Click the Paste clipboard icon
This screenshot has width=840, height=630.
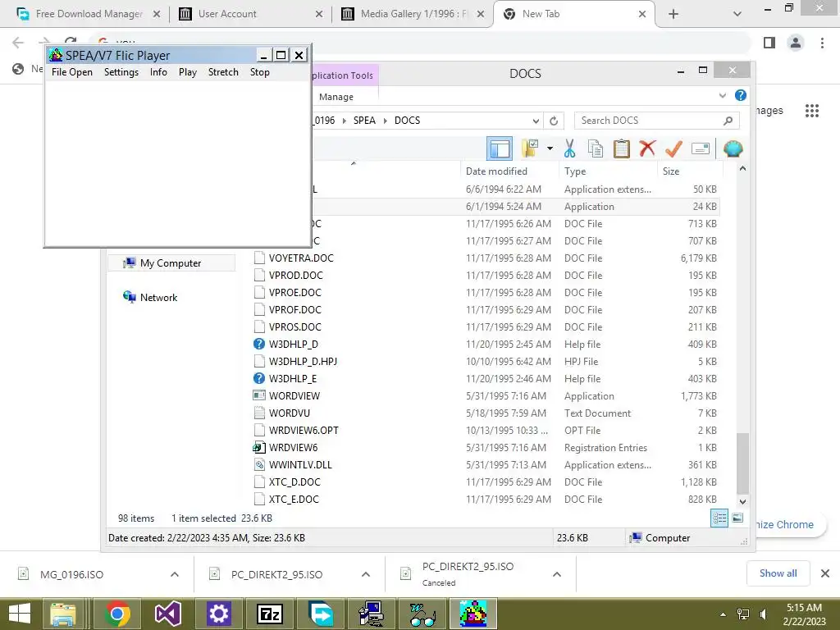tap(622, 149)
